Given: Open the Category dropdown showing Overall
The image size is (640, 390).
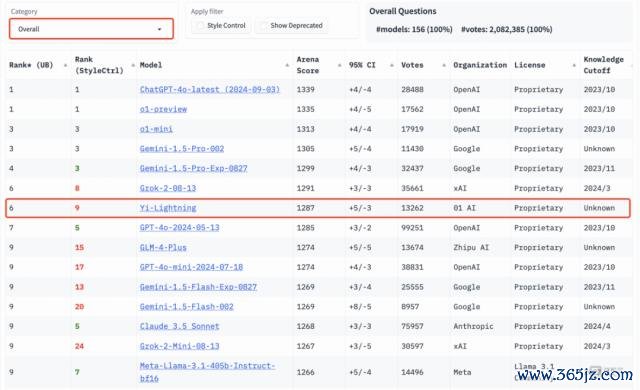Looking at the screenshot, I should 91,29.
